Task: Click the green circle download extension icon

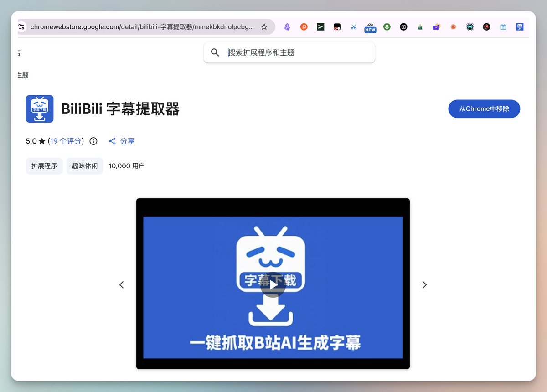Action: tap(387, 27)
